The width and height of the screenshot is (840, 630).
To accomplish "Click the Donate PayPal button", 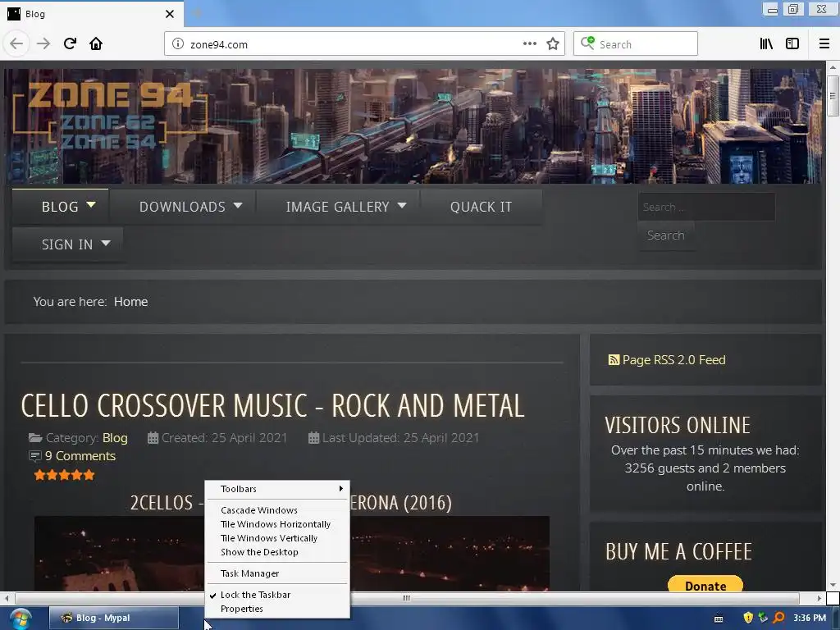I will point(705,584).
